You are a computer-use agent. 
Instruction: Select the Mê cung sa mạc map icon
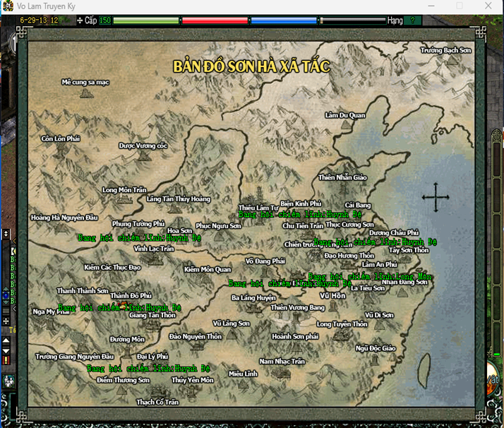pyautogui.click(x=86, y=93)
